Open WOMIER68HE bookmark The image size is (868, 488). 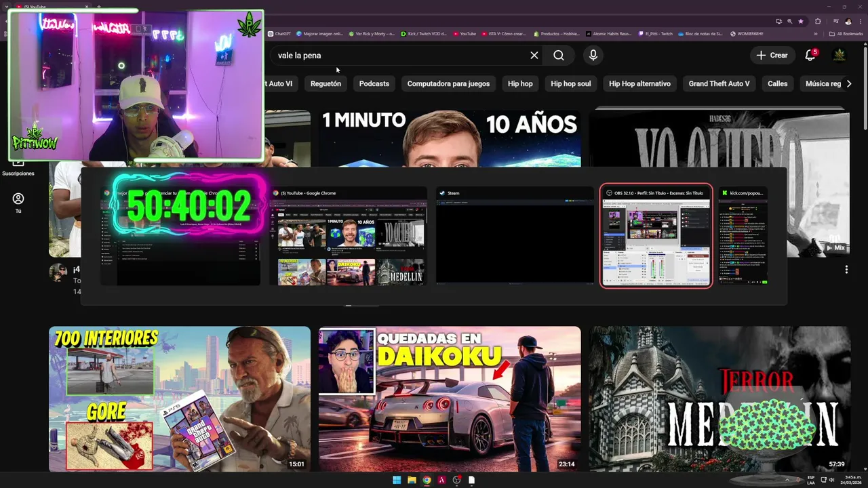[x=747, y=34]
